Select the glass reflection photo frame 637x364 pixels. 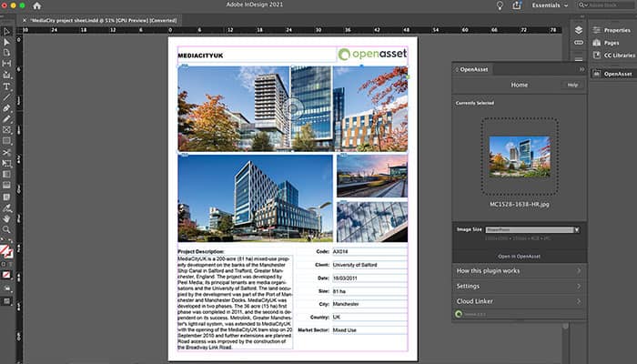[372, 222]
